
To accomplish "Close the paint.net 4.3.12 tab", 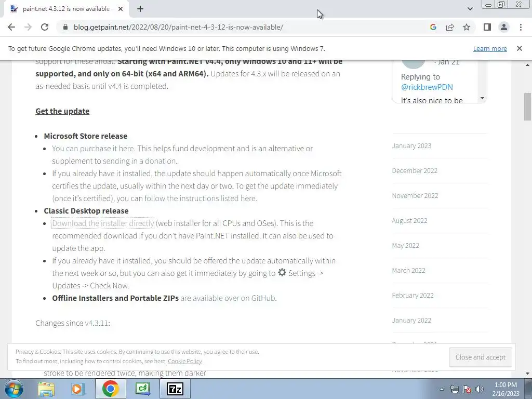I will click(121, 9).
